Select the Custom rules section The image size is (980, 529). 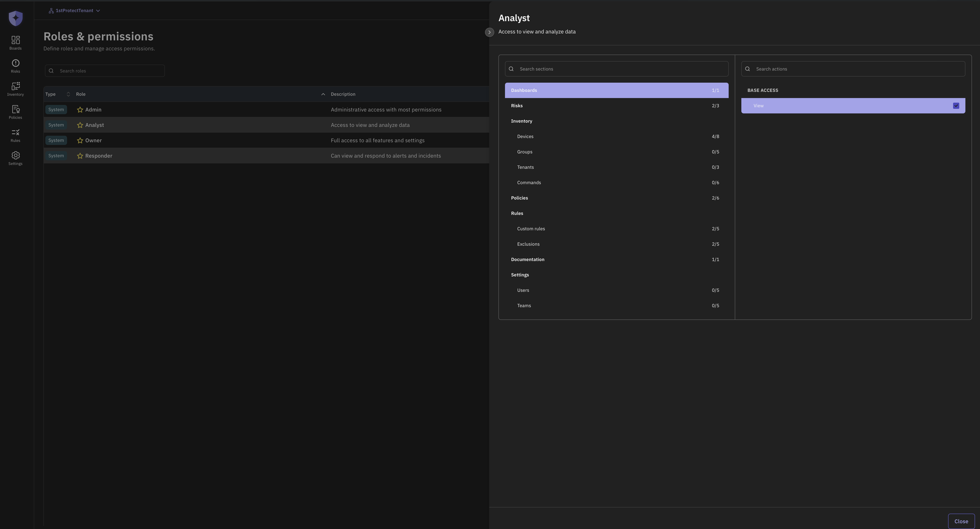coord(617,229)
